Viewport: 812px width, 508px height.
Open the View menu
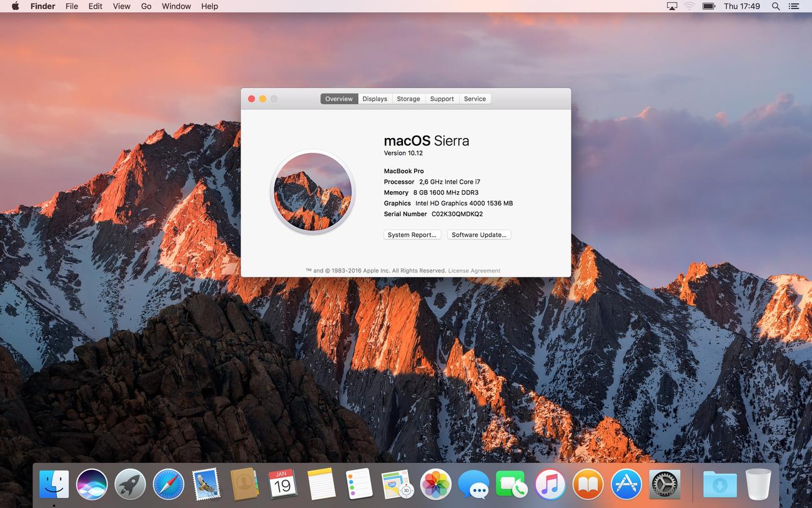pyautogui.click(x=122, y=6)
